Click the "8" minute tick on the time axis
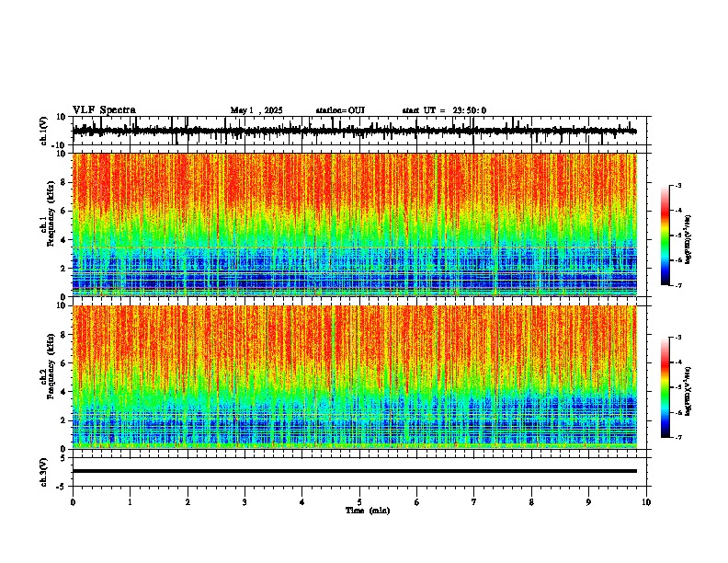The width and height of the screenshot is (728, 563). coord(531,502)
